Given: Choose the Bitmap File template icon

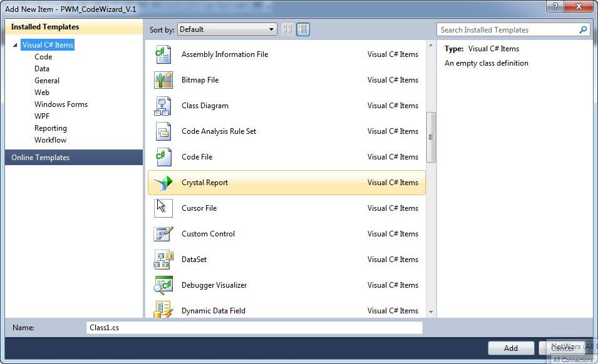Looking at the screenshot, I should [163, 80].
